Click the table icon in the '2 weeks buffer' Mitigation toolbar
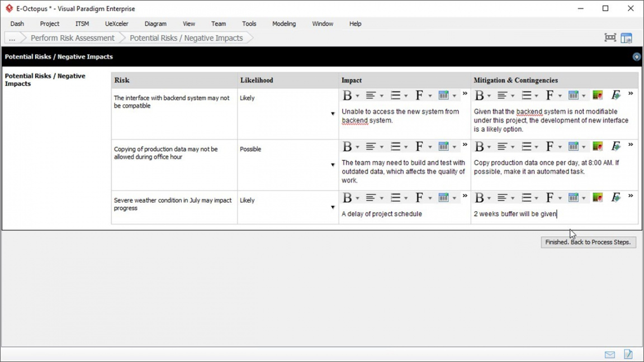The image size is (644, 362). (574, 198)
